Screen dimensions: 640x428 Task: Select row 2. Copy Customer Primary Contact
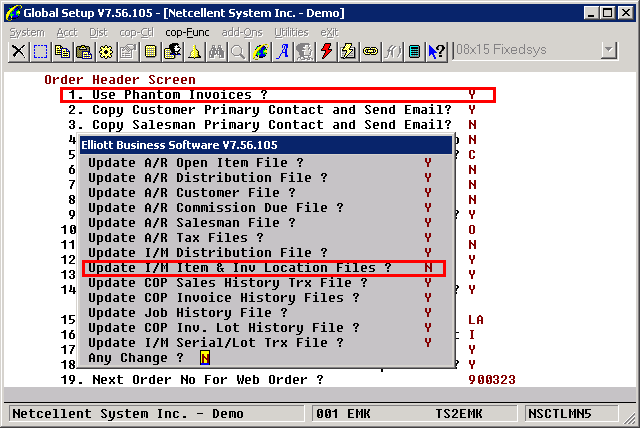[272, 110]
